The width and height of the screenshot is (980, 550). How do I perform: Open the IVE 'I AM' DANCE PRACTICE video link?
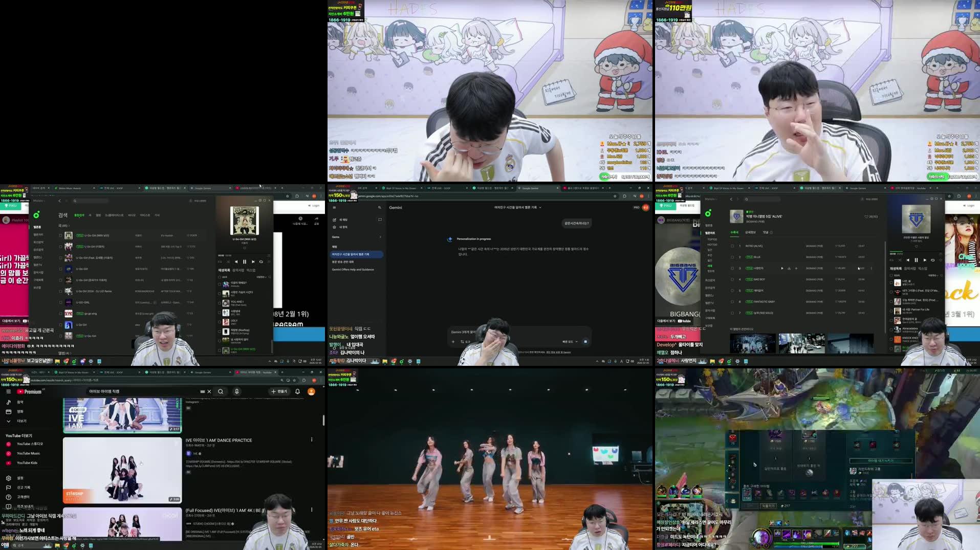(x=219, y=440)
